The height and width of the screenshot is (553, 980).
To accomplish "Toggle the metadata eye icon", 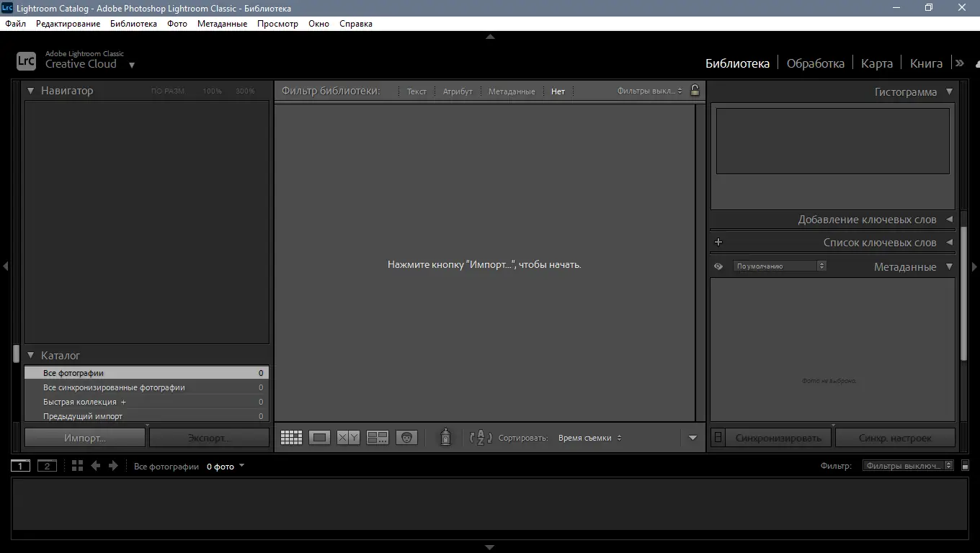I will [x=718, y=266].
